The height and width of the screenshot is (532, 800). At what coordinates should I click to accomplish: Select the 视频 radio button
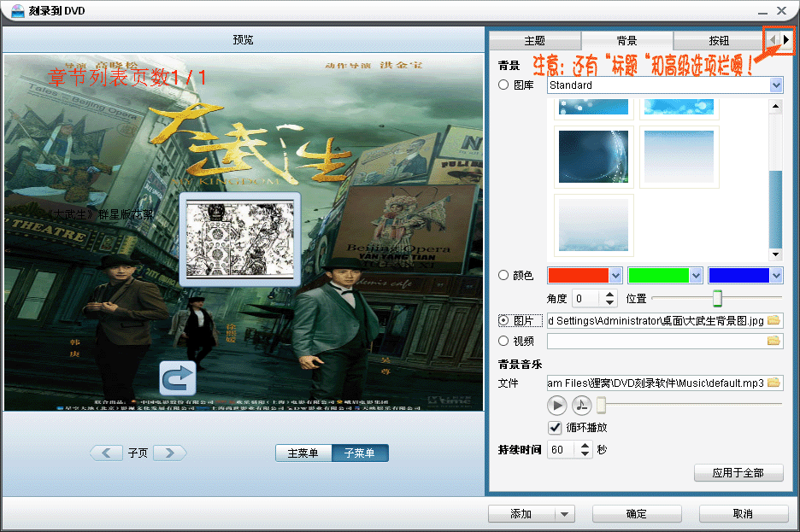(x=503, y=341)
